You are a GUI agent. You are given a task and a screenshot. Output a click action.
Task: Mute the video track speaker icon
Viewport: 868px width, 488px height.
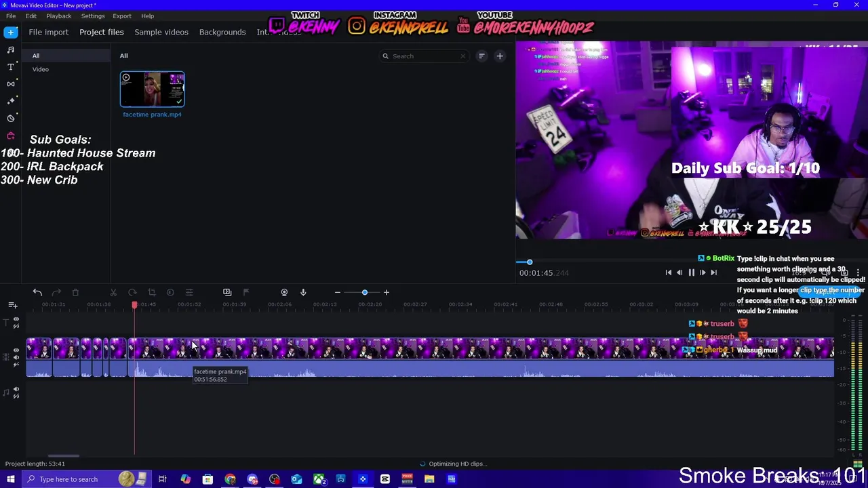coord(16,357)
